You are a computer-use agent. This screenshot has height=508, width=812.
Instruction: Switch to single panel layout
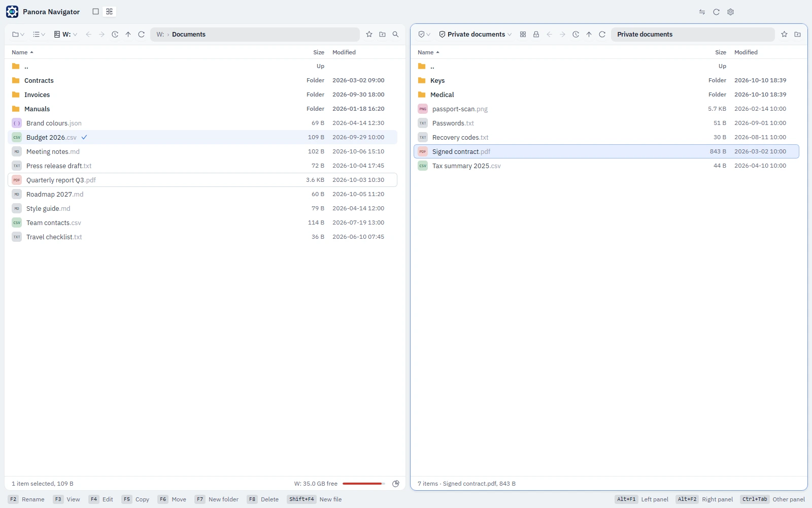click(x=95, y=12)
